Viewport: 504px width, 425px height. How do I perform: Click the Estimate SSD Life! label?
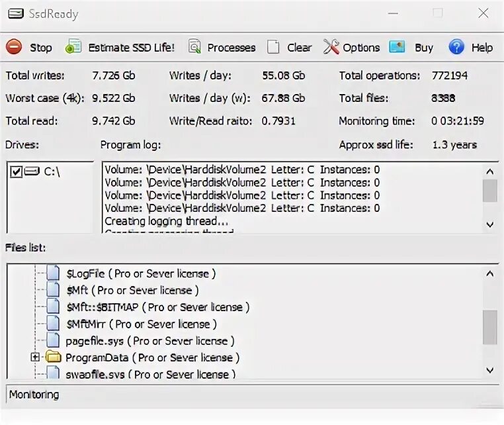pyautogui.click(x=132, y=48)
